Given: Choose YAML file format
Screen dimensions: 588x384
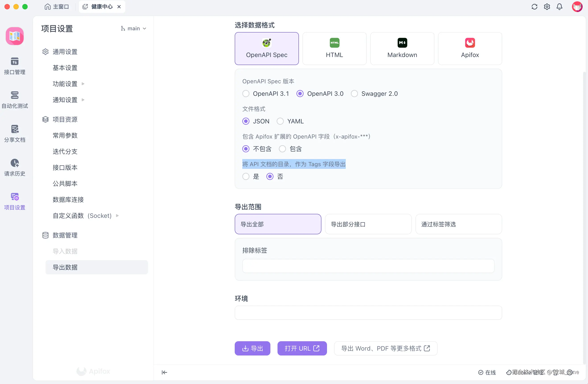Looking at the screenshot, I should [x=280, y=121].
